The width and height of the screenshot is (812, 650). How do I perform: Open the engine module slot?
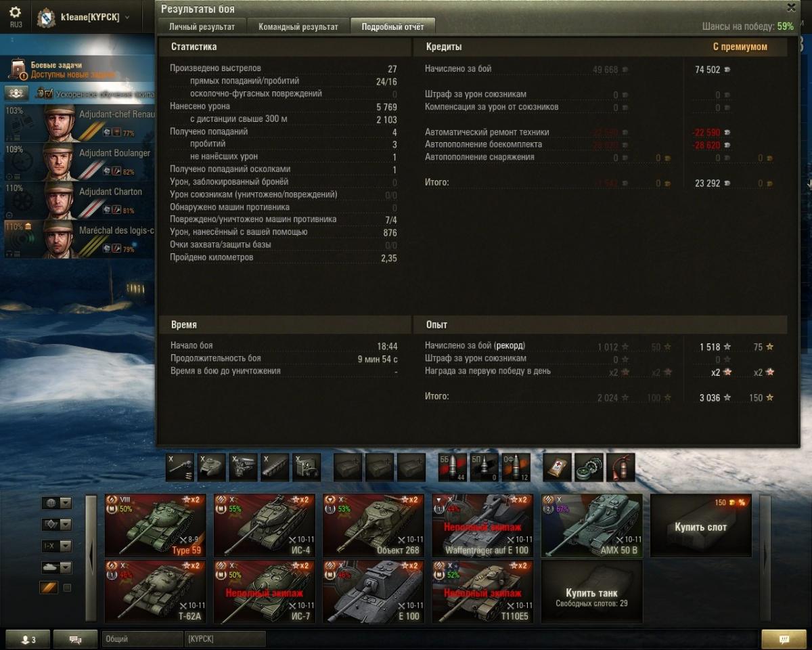(x=243, y=467)
